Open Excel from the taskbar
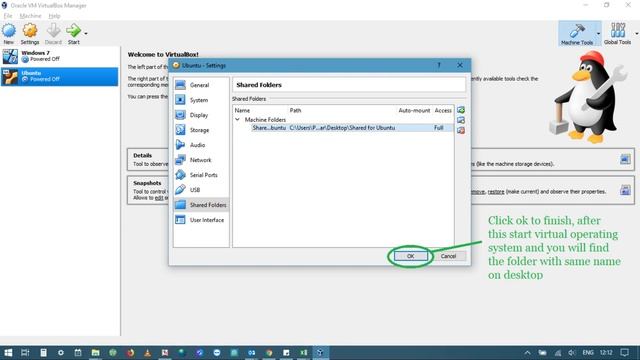This screenshot has height=360, width=640. coord(304,353)
